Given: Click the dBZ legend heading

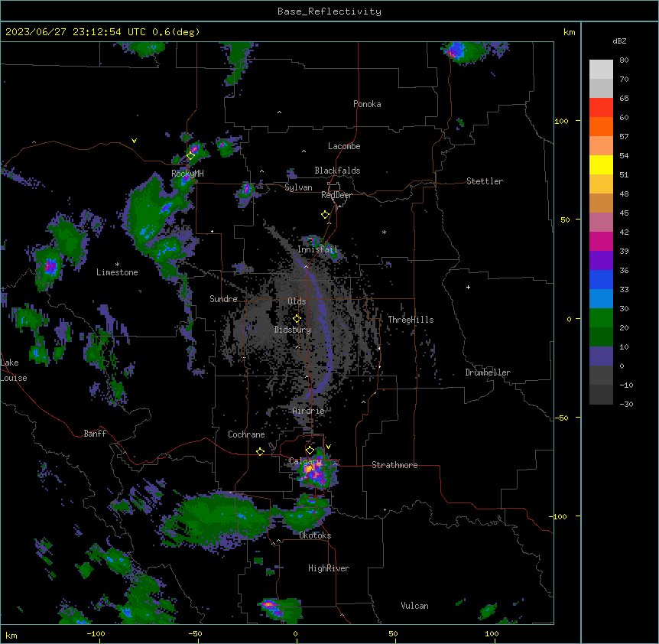Looking at the screenshot, I should pyautogui.click(x=619, y=41).
